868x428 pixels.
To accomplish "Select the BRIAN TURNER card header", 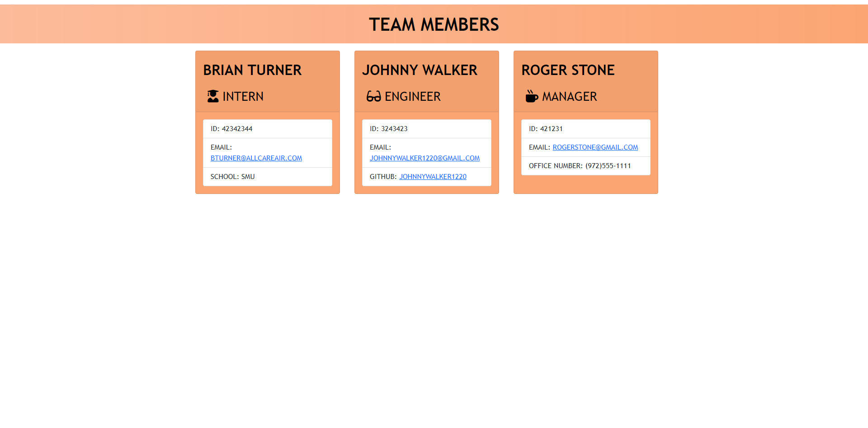I will coord(252,70).
